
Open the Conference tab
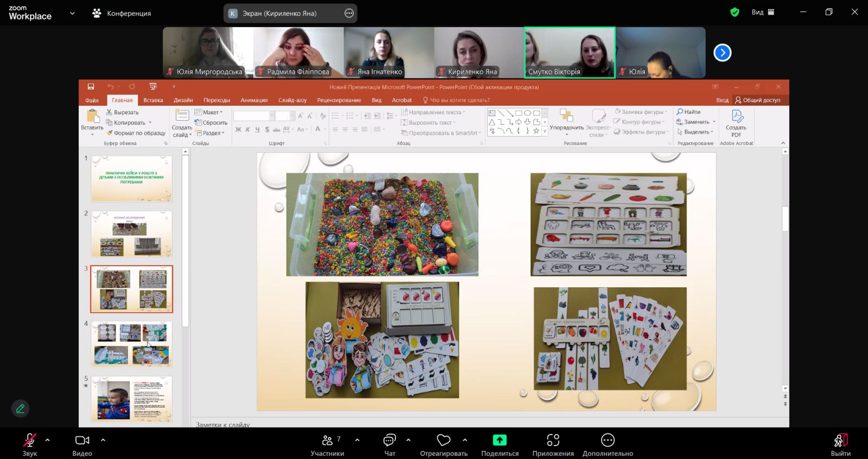pyautogui.click(x=122, y=13)
